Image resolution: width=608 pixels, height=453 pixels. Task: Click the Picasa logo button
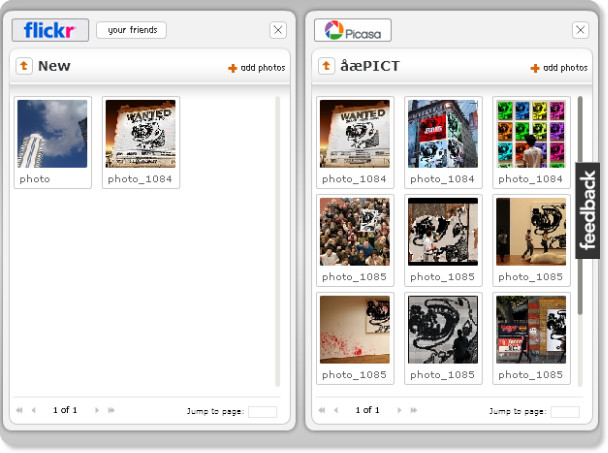[x=352, y=30]
